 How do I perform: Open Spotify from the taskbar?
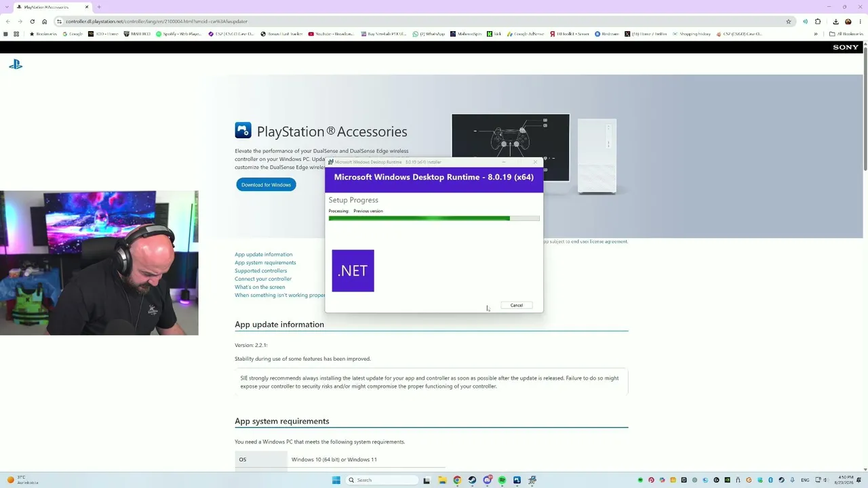coord(502,480)
